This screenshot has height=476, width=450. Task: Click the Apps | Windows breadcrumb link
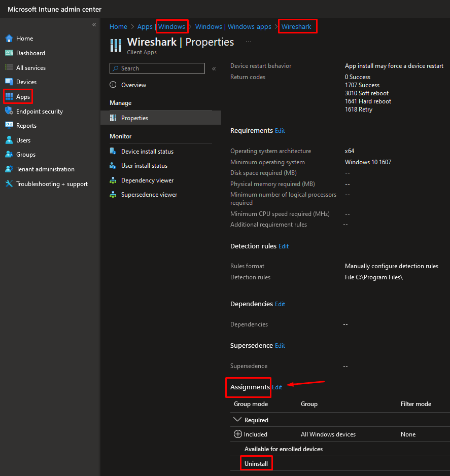pos(161,27)
